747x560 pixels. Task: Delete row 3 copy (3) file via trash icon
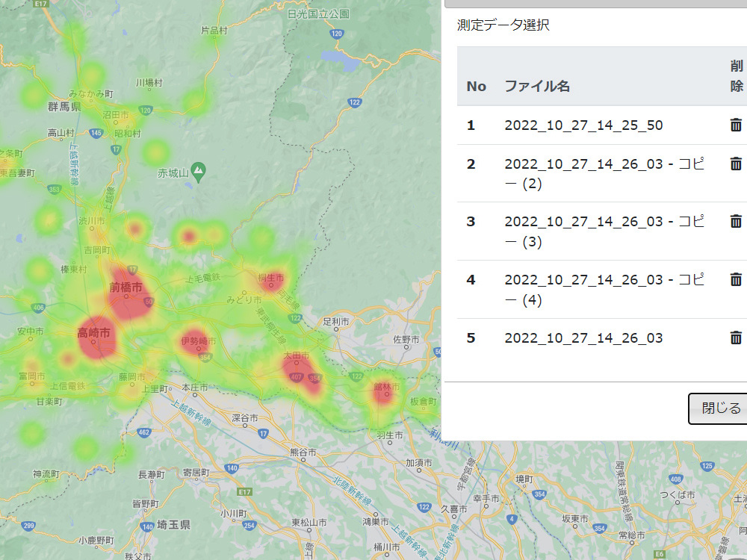736,221
